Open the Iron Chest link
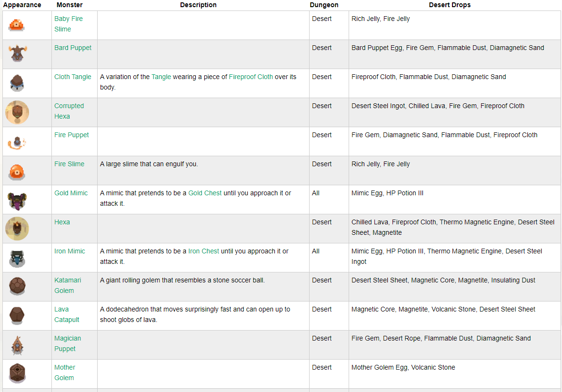Viewport: 562px width, 392px height. [x=204, y=251]
